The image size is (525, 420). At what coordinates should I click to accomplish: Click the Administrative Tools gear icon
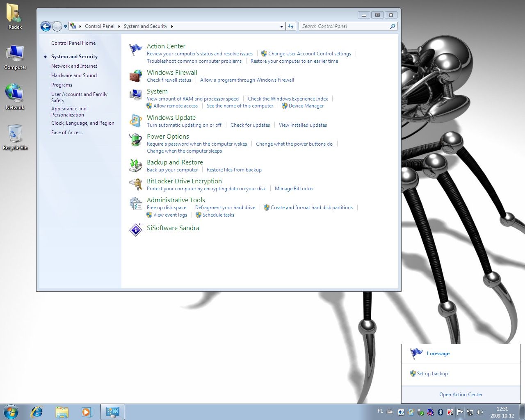pos(135,203)
